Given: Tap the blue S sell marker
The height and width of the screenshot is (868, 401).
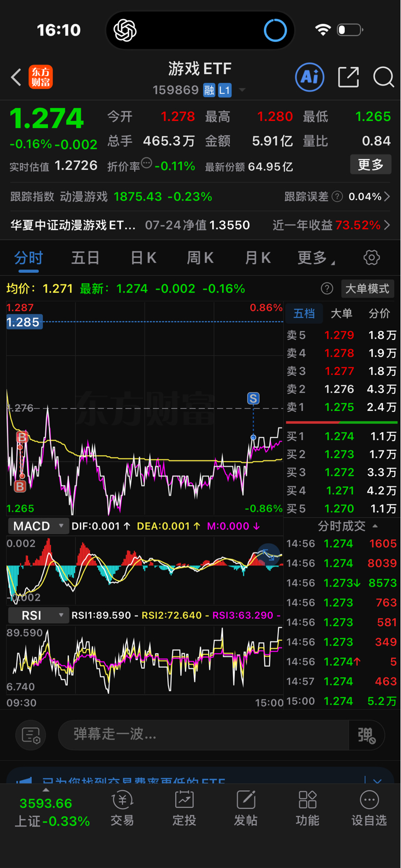Looking at the screenshot, I should click(x=253, y=398).
